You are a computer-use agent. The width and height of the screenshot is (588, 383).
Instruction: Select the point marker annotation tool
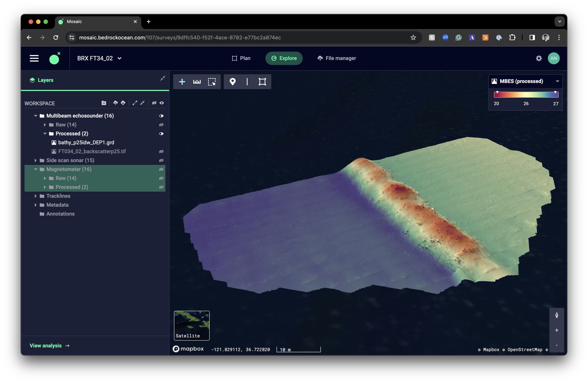pos(232,82)
